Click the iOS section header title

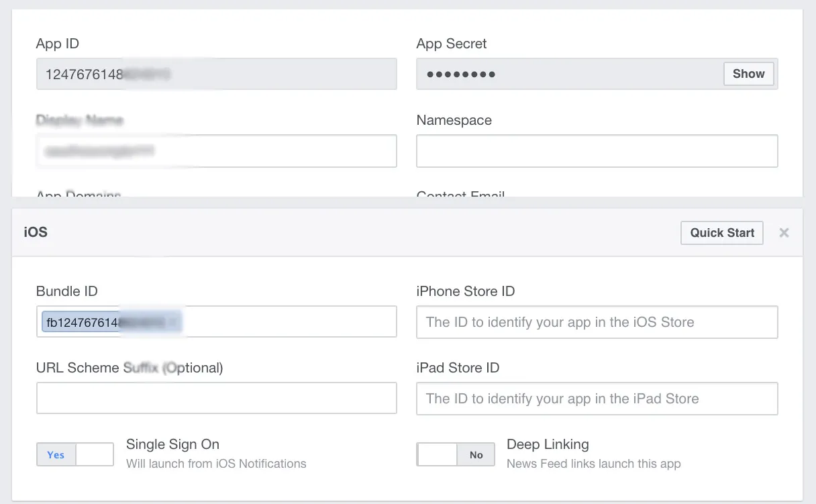(x=36, y=233)
